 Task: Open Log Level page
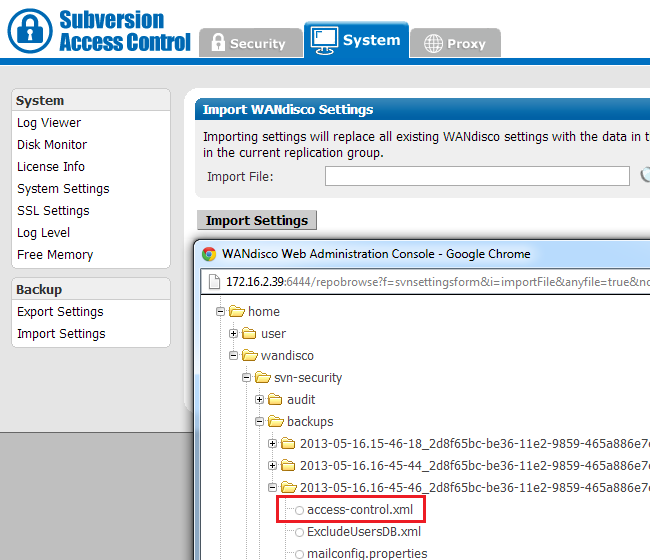tap(44, 233)
